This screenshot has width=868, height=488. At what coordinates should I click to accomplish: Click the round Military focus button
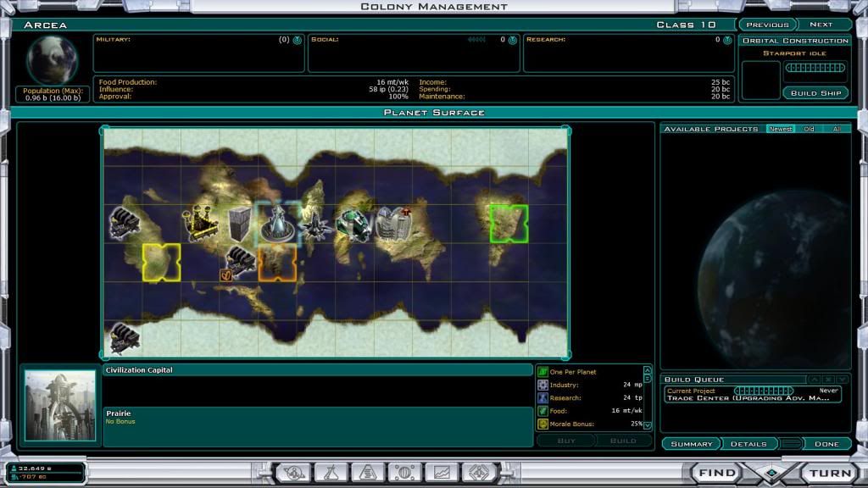298,40
